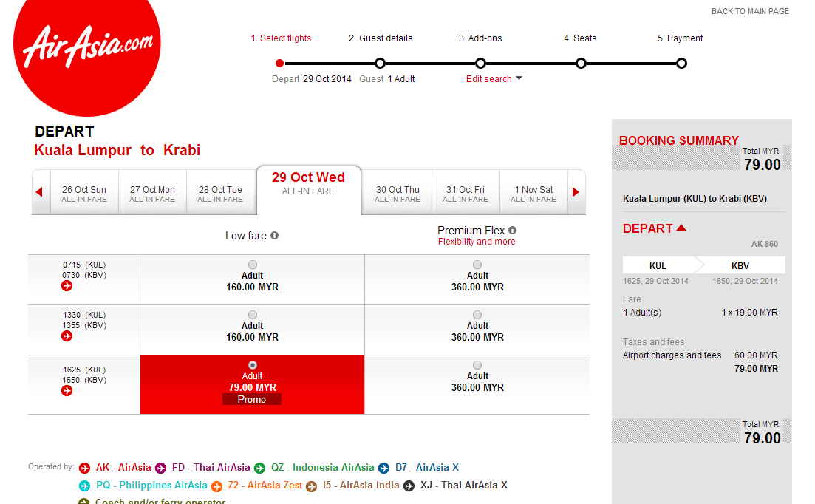Switch to the 31 Oct Fri tab
This screenshot has height=504, width=815.
click(x=466, y=194)
